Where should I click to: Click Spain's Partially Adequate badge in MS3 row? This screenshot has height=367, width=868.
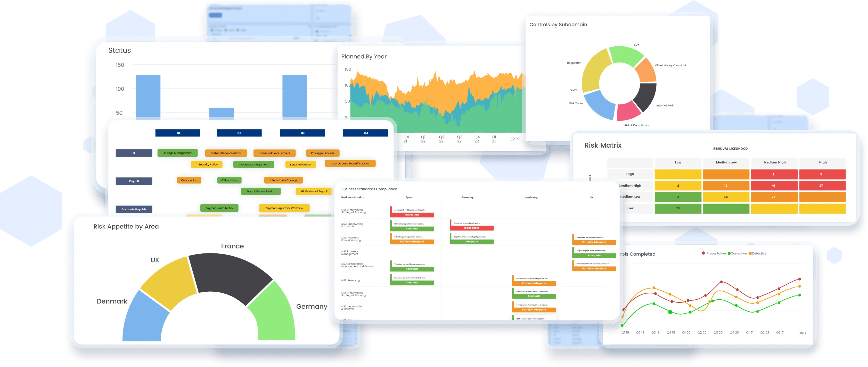[412, 242]
